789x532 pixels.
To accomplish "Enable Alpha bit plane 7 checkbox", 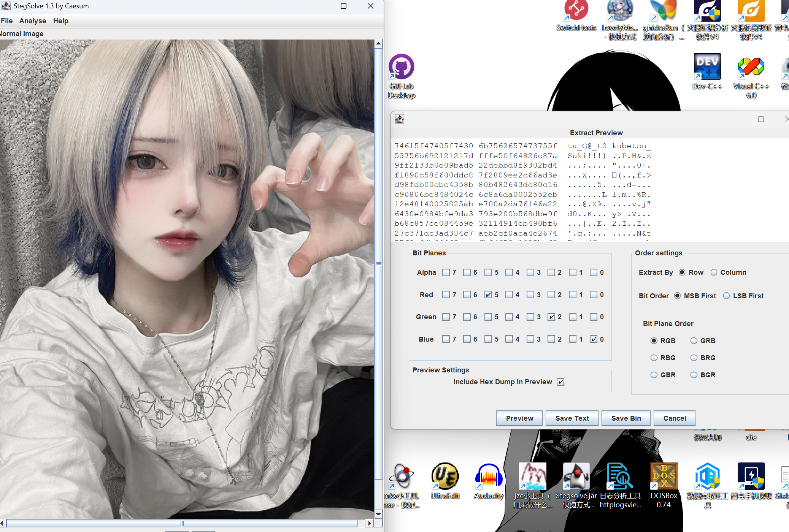I will [x=446, y=272].
